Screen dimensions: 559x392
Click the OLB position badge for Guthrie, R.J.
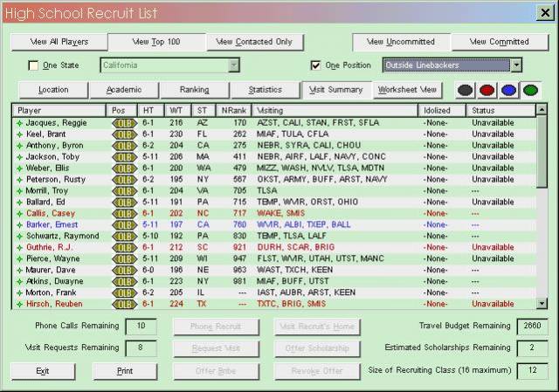pos(124,248)
